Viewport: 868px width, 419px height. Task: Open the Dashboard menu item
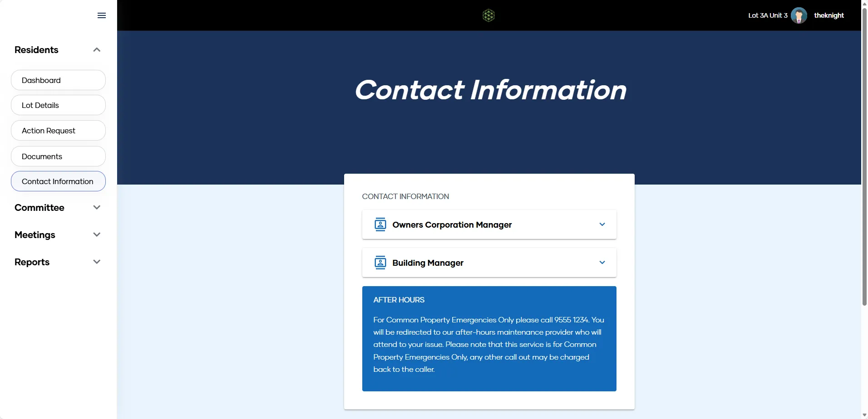[58, 80]
